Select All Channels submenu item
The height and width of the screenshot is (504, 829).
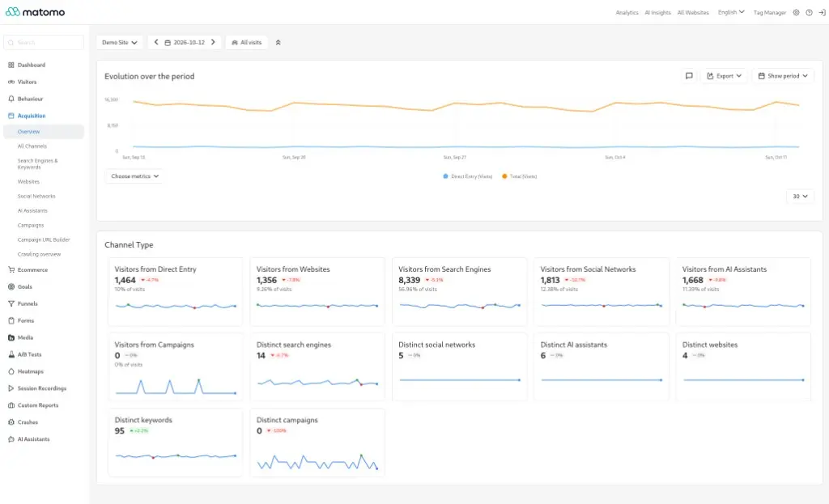pyautogui.click(x=32, y=146)
